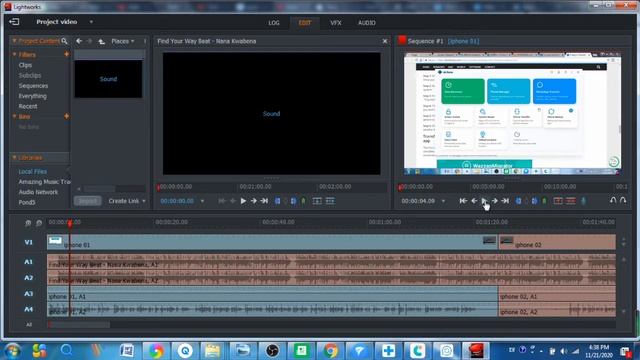
Task: Open the Places dropdown
Action: coord(123,41)
